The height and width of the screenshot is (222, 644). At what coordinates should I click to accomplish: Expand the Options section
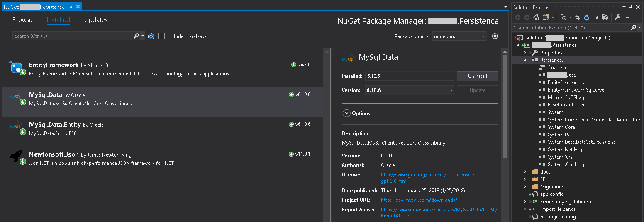pos(346,113)
